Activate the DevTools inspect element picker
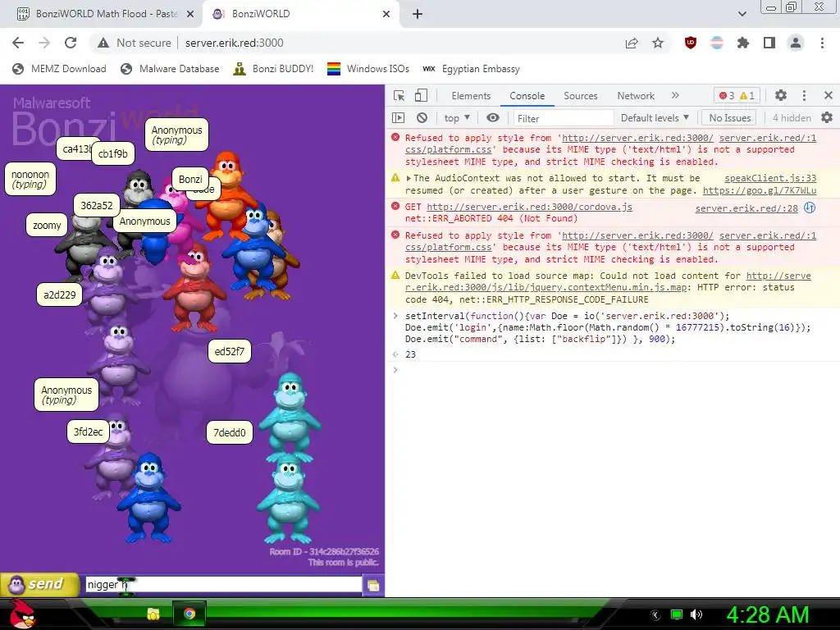This screenshot has width=840, height=630. tap(399, 95)
